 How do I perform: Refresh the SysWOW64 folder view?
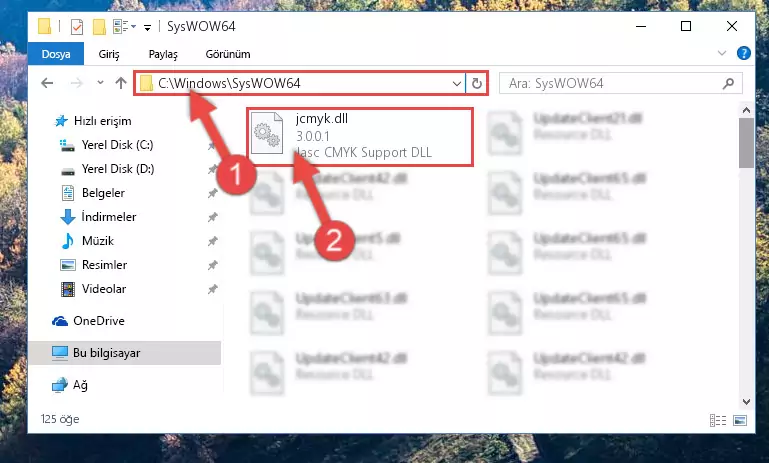(x=477, y=83)
